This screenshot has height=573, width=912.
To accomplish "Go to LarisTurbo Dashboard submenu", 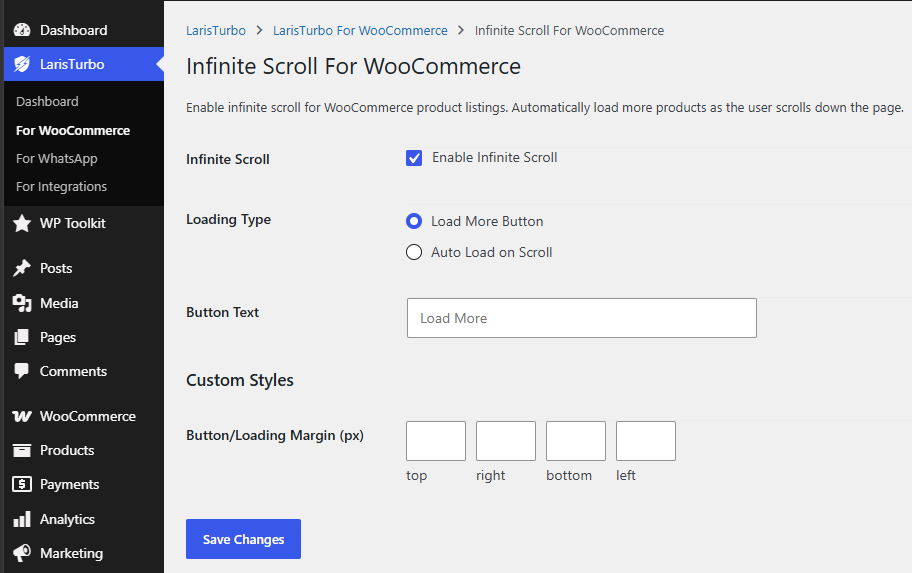I will pyautogui.click(x=47, y=101).
